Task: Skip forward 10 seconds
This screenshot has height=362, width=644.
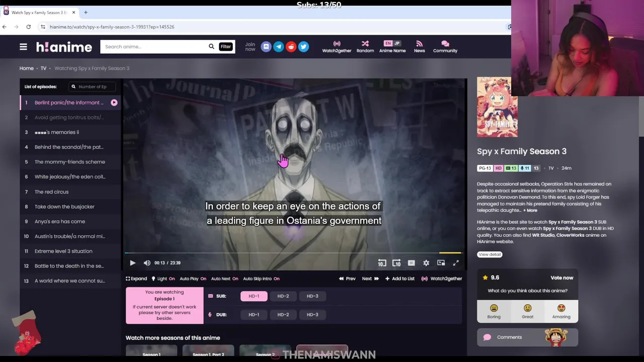Action: tap(396, 263)
